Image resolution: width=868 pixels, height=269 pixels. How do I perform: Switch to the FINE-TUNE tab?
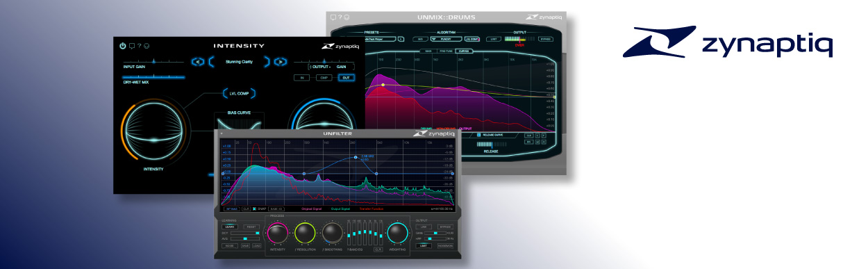pos(446,51)
